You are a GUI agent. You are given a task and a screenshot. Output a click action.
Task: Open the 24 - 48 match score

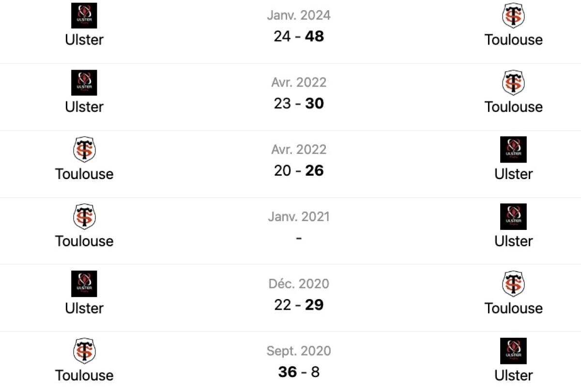tap(299, 36)
